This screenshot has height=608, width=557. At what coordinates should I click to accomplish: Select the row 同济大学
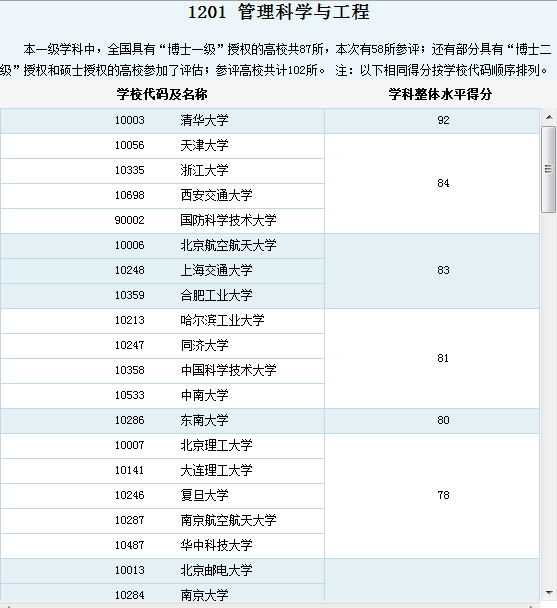(162, 346)
